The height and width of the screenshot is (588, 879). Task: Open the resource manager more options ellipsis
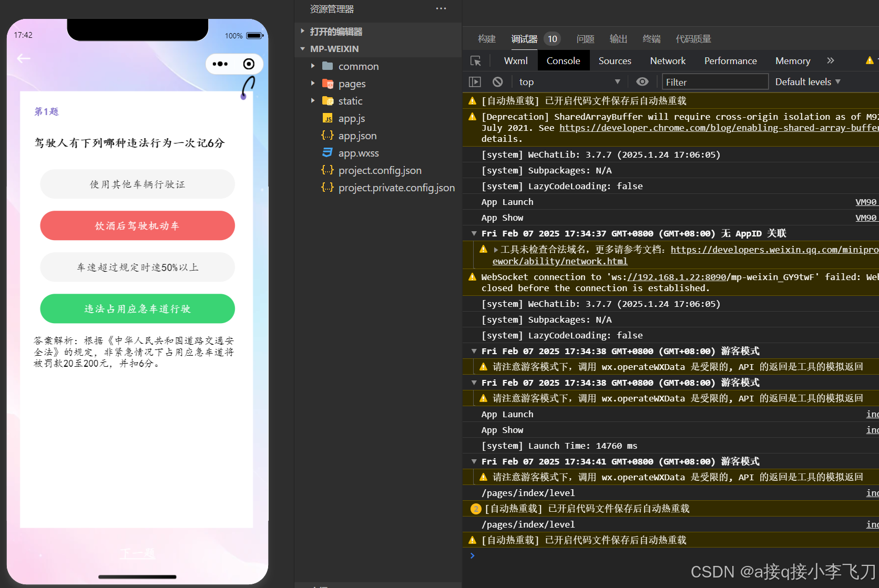click(441, 9)
